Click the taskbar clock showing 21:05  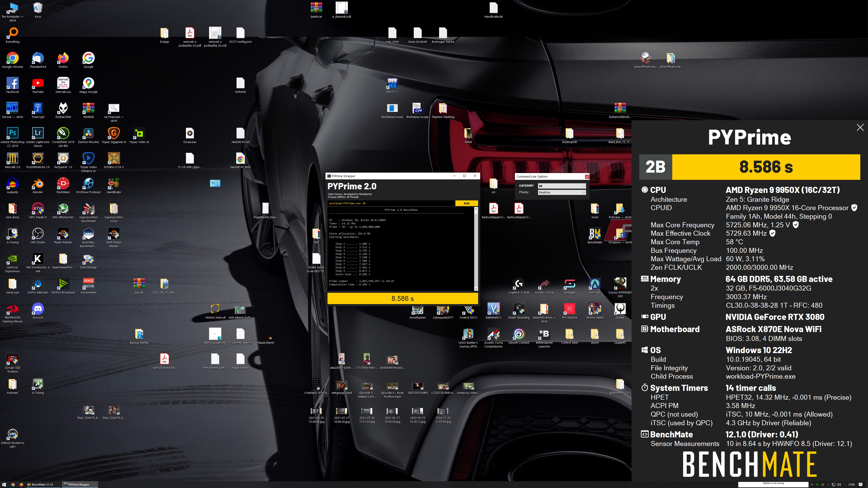coord(851,485)
